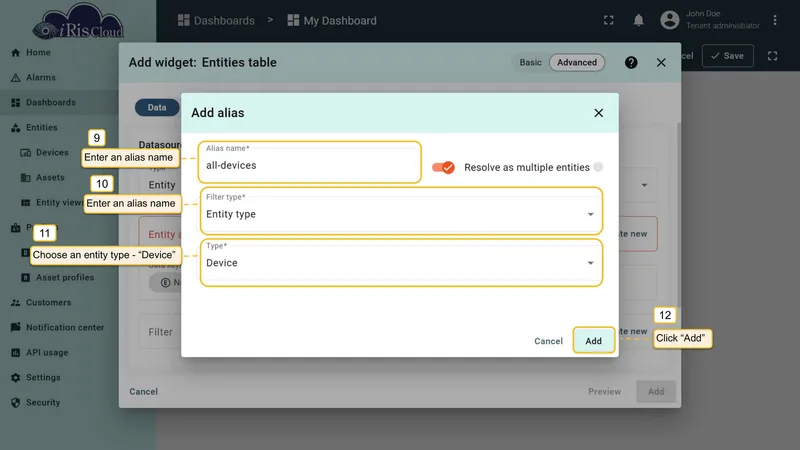800x450 pixels.
Task: Click the "John Doe" name text
Action: [703, 14]
